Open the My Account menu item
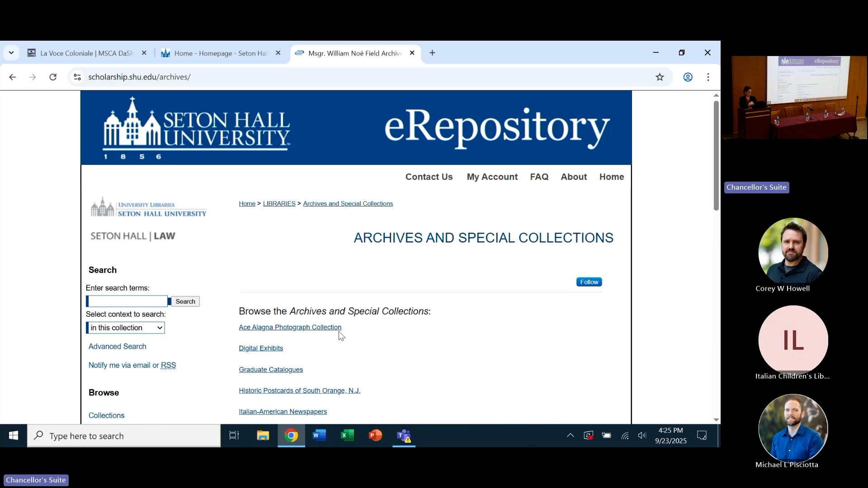 tap(492, 177)
